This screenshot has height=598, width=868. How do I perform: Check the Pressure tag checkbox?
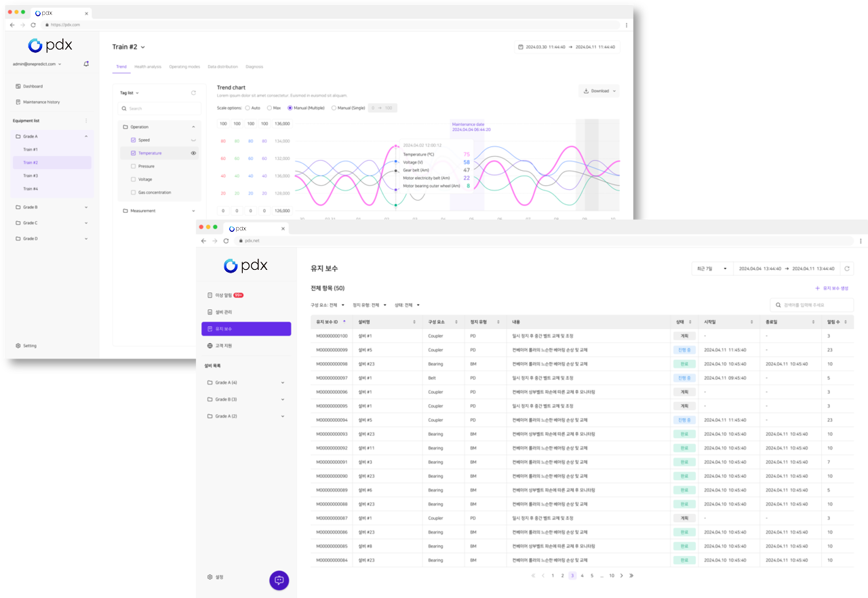pyautogui.click(x=134, y=166)
